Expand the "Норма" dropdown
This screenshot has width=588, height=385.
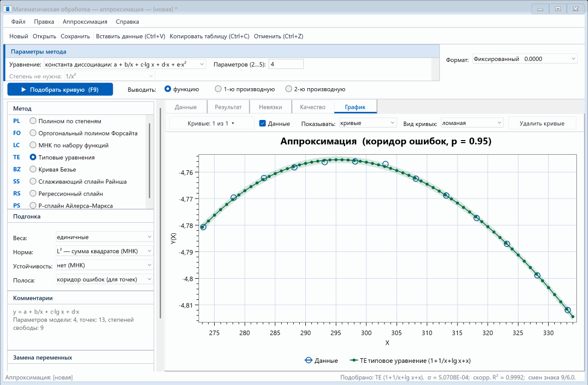coord(104,251)
